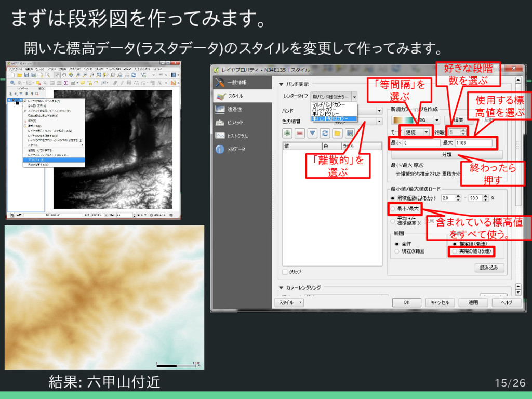Click the OK button
The height and width of the screenshot is (399, 532).
(x=406, y=303)
